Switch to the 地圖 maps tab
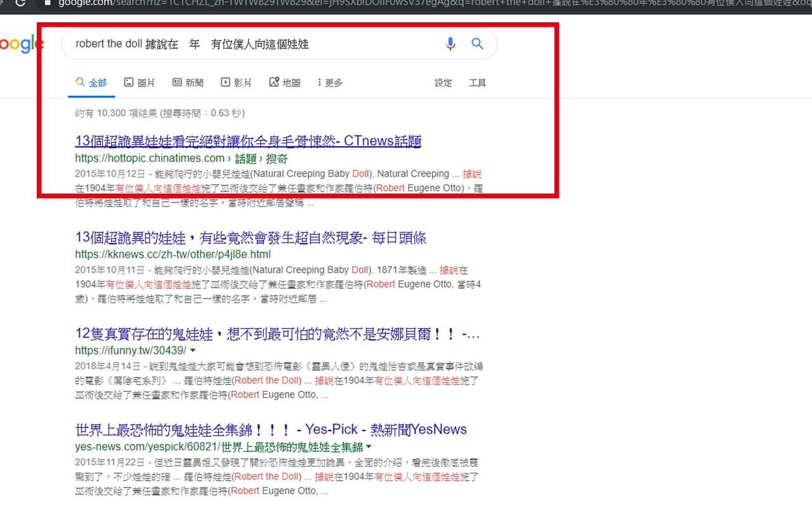Viewport: 812px width, 508px height. [x=285, y=83]
